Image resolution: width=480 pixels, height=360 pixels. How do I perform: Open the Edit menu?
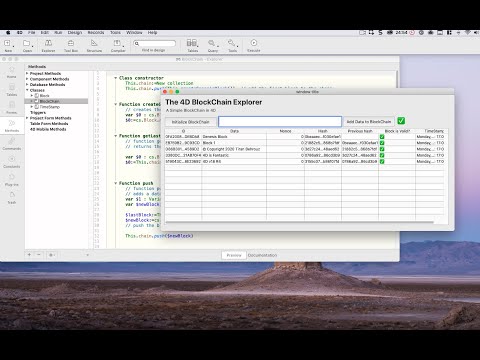click(x=45, y=33)
